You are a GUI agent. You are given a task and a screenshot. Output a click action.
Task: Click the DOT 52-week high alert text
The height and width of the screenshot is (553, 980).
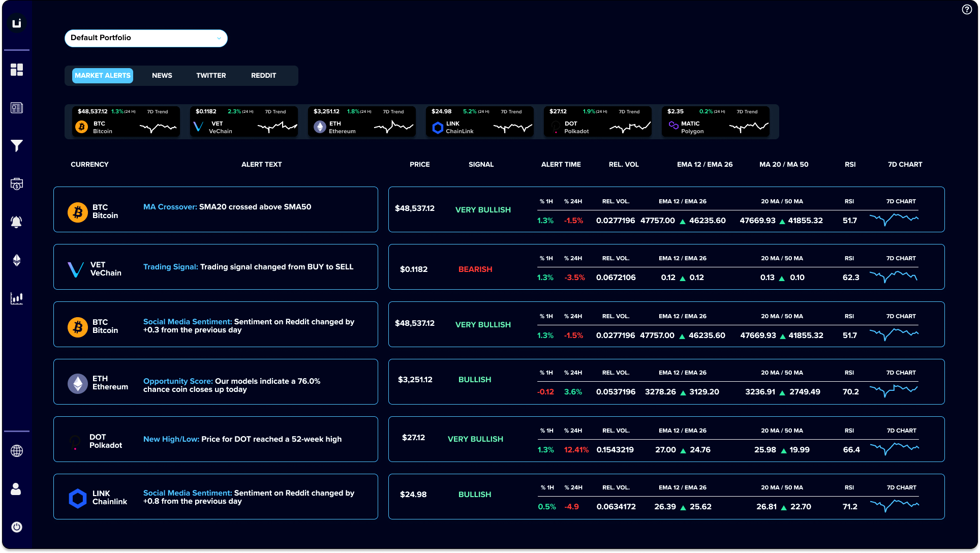click(242, 439)
